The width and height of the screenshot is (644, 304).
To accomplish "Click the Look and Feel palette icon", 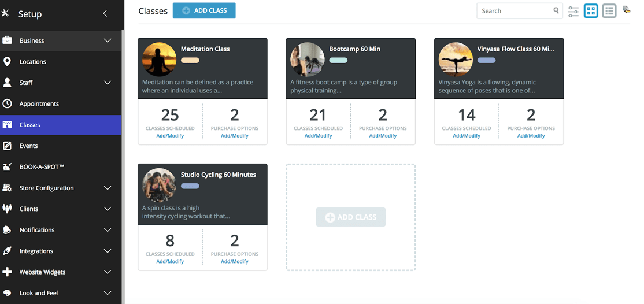I will coord(7,293).
